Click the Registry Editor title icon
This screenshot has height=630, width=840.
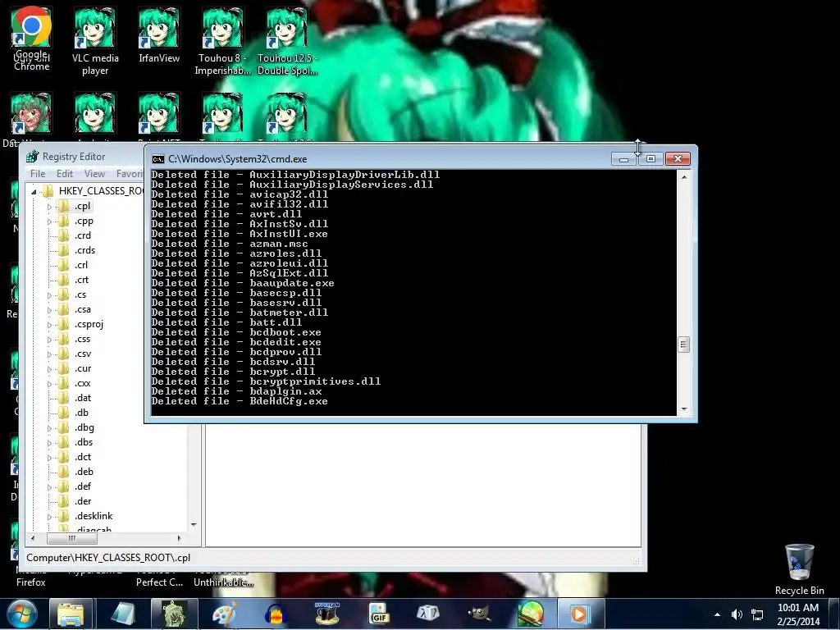[33, 157]
